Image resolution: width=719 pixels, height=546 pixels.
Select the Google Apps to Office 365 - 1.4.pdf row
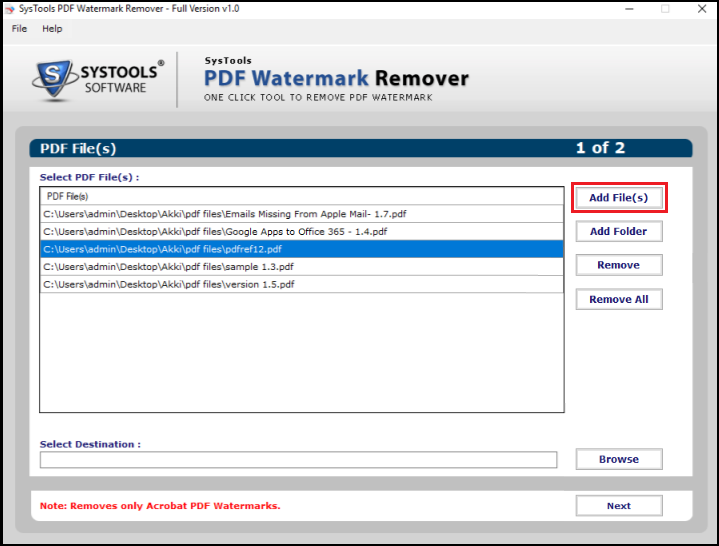pyautogui.click(x=302, y=232)
